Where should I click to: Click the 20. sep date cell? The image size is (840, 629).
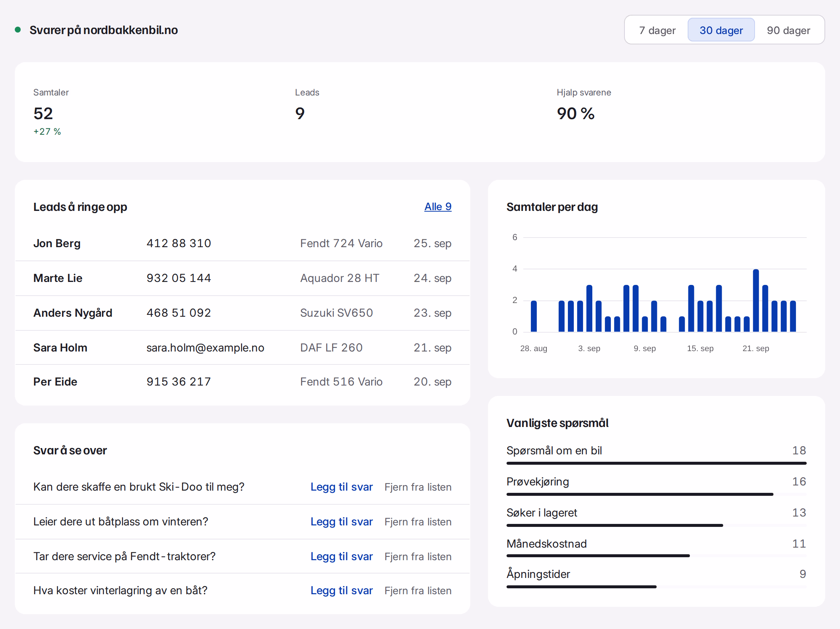pos(432,381)
